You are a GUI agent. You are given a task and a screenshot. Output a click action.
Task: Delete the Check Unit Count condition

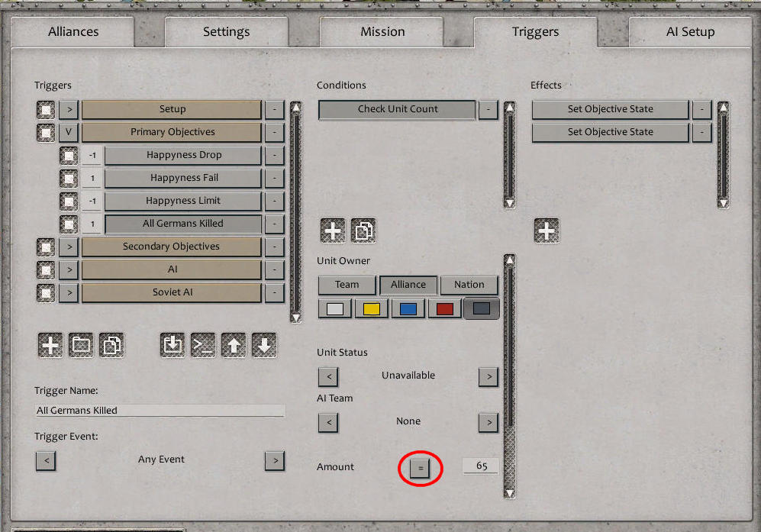pos(489,110)
